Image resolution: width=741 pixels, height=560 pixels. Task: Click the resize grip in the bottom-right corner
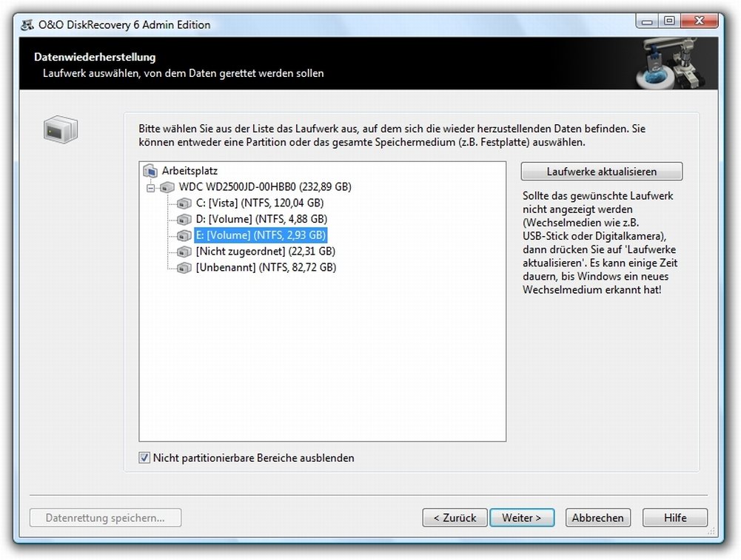[711, 531]
